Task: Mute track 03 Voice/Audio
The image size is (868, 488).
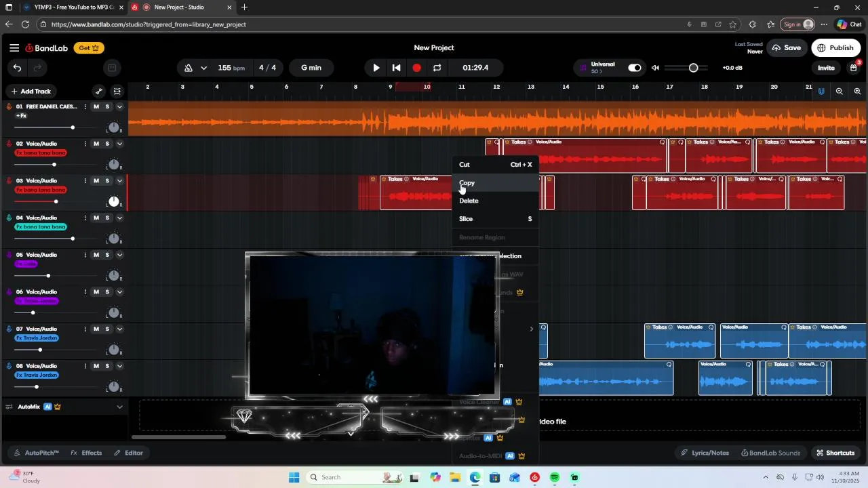Action: pos(96,181)
